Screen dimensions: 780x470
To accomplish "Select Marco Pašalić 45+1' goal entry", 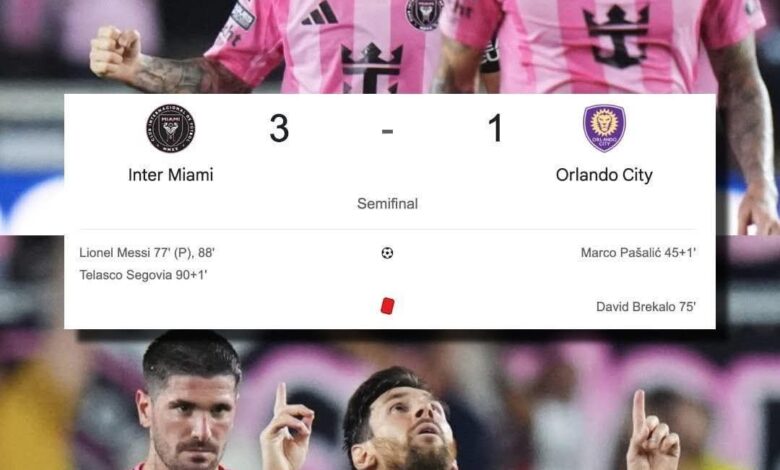I will pyautogui.click(x=638, y=253).
